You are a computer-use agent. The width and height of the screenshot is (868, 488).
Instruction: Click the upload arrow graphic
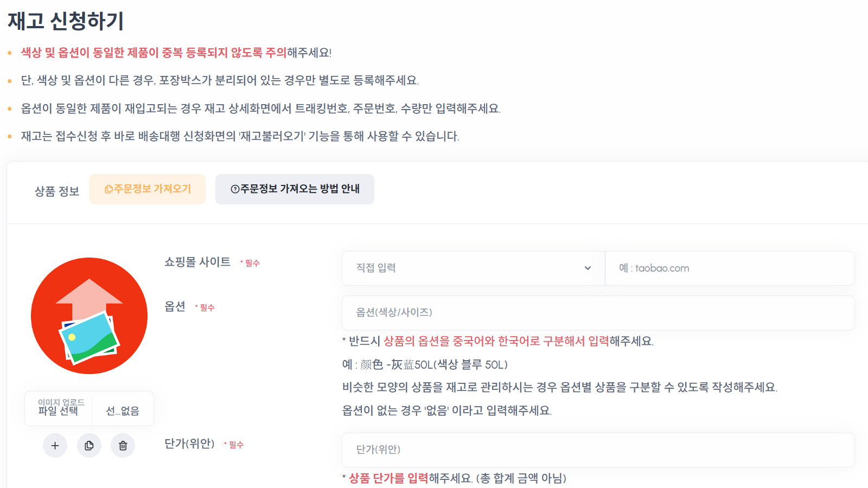pyautogui.click(x=90, y=296)
